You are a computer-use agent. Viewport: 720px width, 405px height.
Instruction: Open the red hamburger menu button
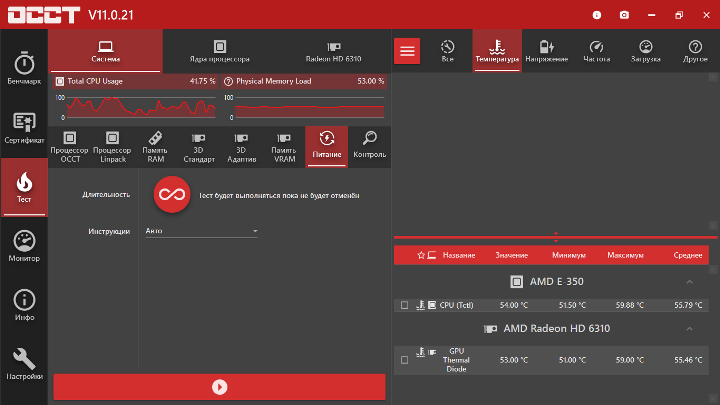tap(407, 51)
